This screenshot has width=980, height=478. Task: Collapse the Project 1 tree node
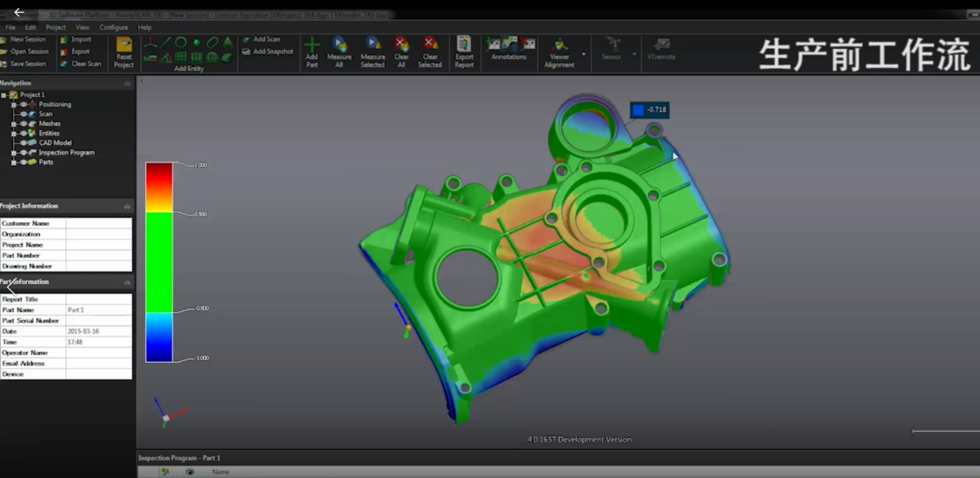click(x=5, y=95)
